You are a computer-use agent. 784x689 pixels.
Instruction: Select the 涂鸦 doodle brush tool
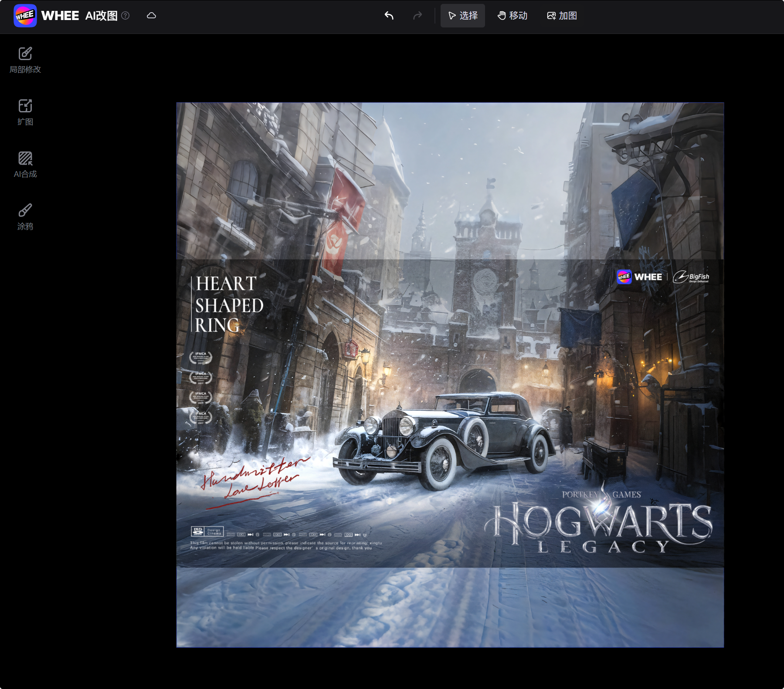(25, 217)
